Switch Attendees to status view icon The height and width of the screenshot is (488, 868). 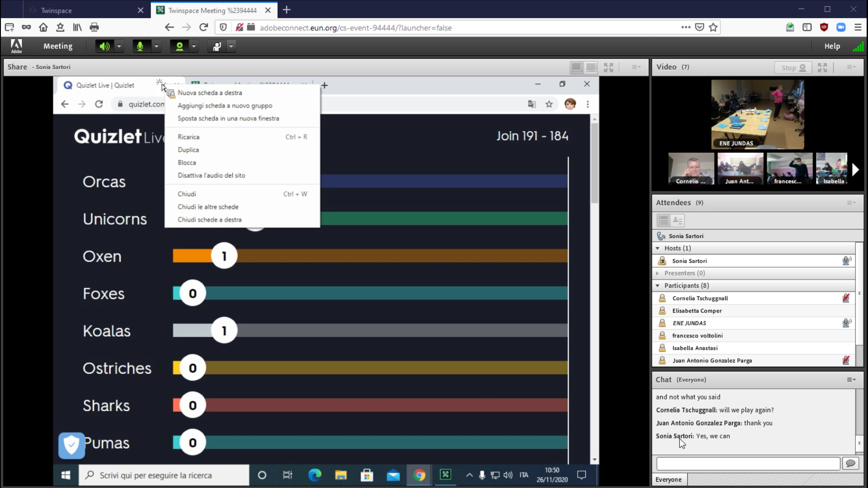click(x=677, y=221)
